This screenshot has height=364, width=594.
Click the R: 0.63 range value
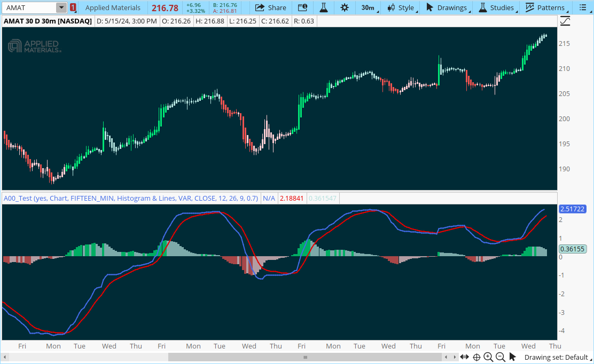click(304, 21)
